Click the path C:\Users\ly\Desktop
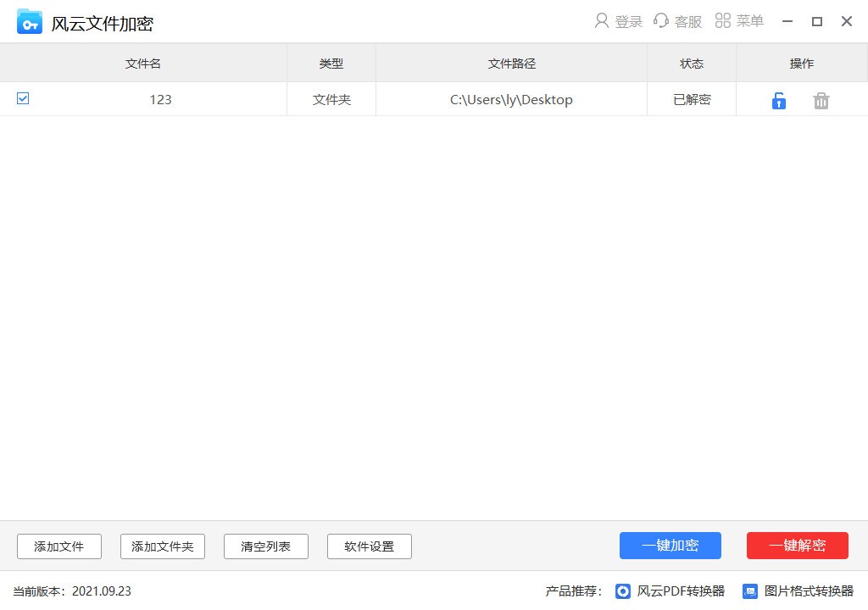The height and width of the screenshot is (610, 868). [511, 100]
